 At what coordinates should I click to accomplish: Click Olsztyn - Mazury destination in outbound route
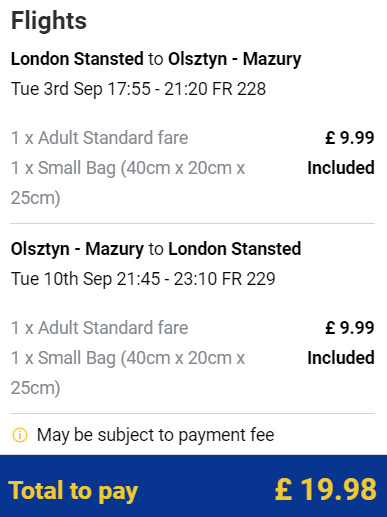coord(235,59)
